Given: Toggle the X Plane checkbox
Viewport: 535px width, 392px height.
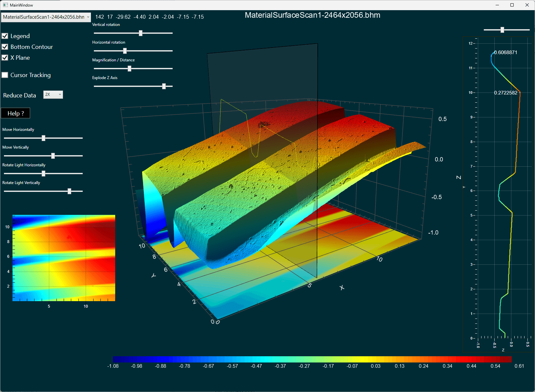Looking at the screenshot, I should tap(5, 58).
